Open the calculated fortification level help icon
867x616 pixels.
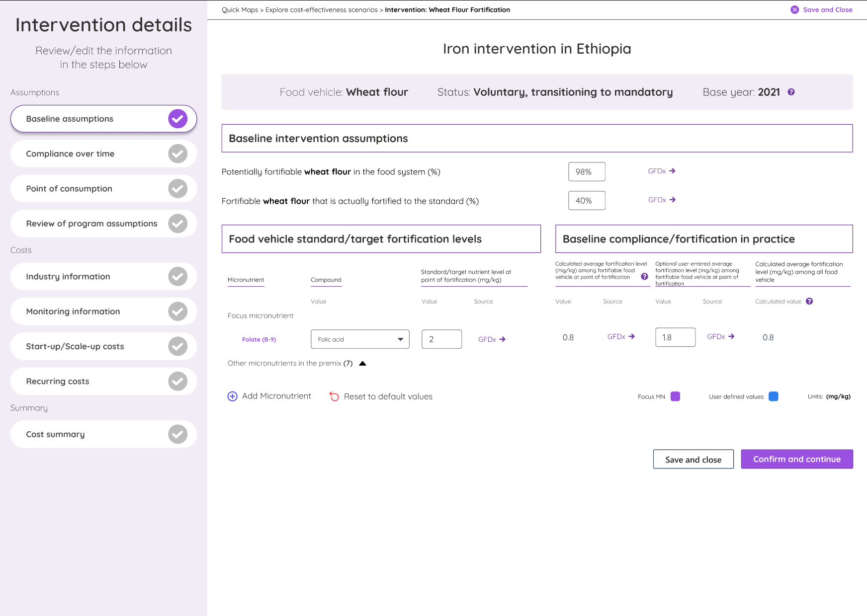click(x=645, y=277)
